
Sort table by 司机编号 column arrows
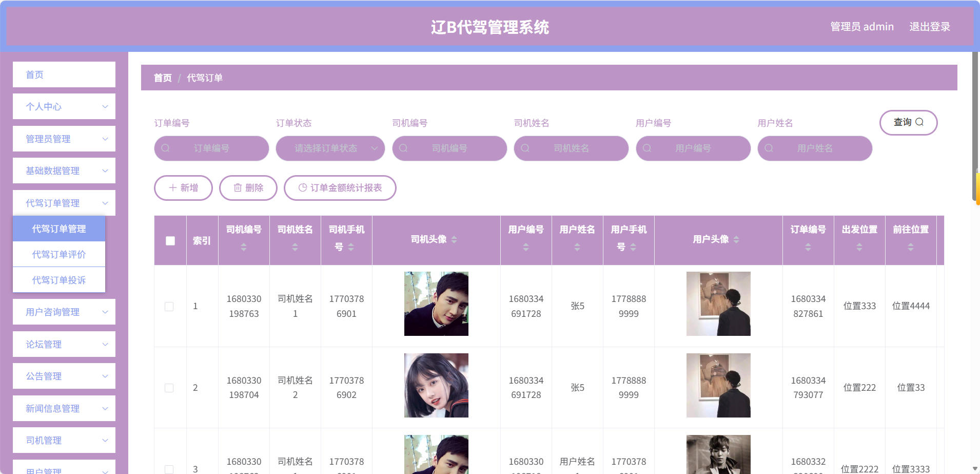[x=244, y=247]
